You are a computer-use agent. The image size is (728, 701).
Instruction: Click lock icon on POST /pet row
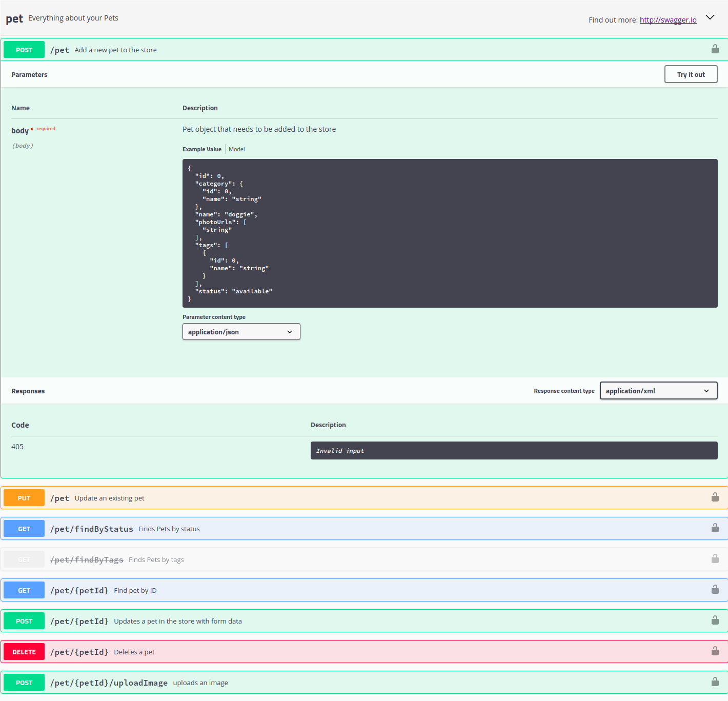tap(715, 49)
